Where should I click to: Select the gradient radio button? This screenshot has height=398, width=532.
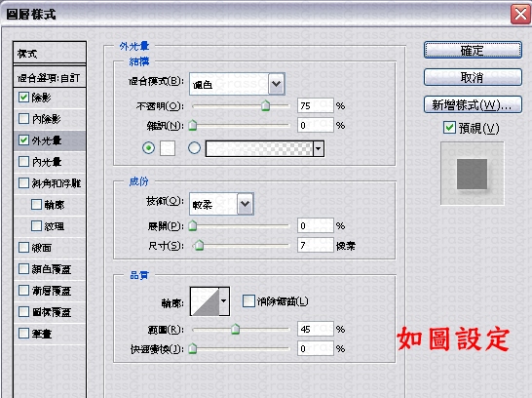pyautogui.click(x=194, y=148)
